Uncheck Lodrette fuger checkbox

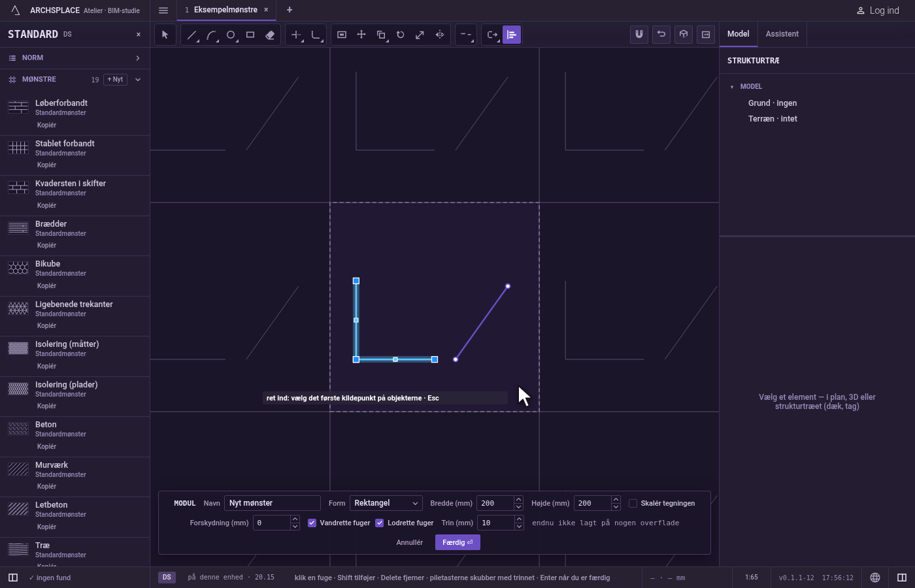tap(379, 523)
